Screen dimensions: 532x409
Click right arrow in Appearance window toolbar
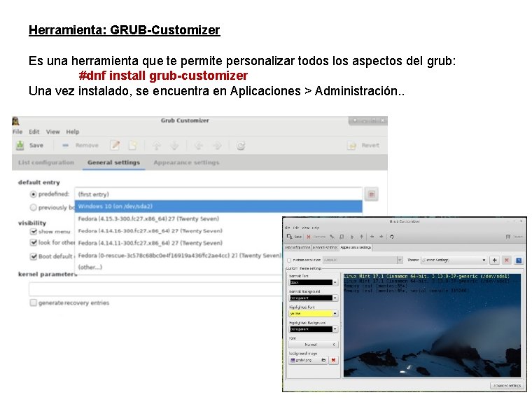[381, 237]
